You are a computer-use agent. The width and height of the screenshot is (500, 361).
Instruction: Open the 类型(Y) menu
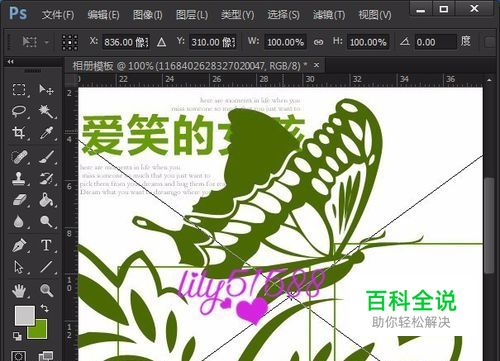click(x=237, y=15)
